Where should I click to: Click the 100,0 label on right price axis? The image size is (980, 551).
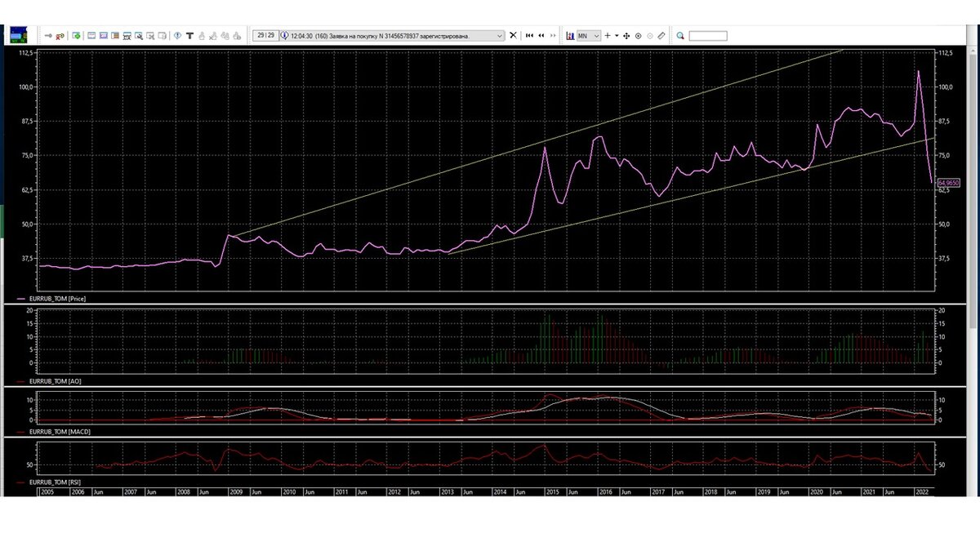[947, 87]
